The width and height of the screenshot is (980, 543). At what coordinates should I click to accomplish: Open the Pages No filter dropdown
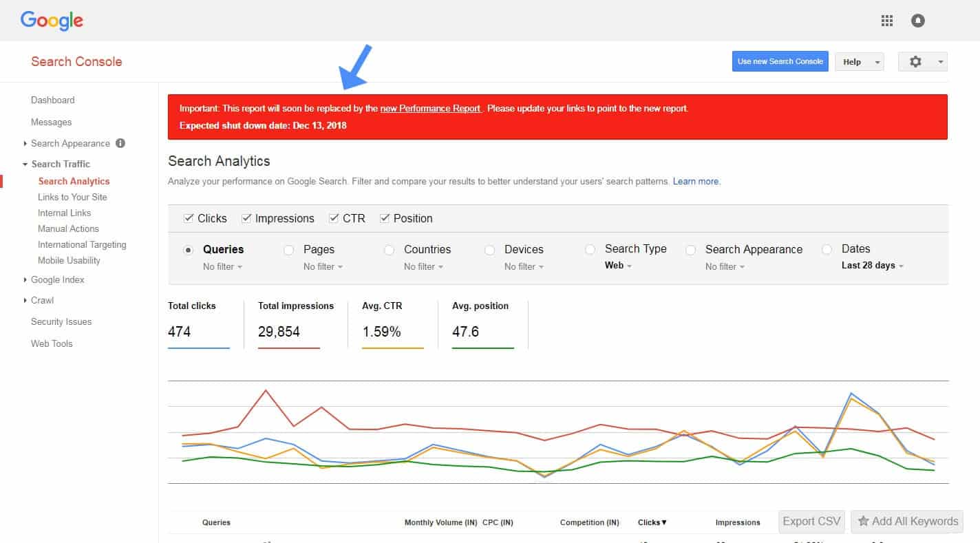[x=323, y=266]
